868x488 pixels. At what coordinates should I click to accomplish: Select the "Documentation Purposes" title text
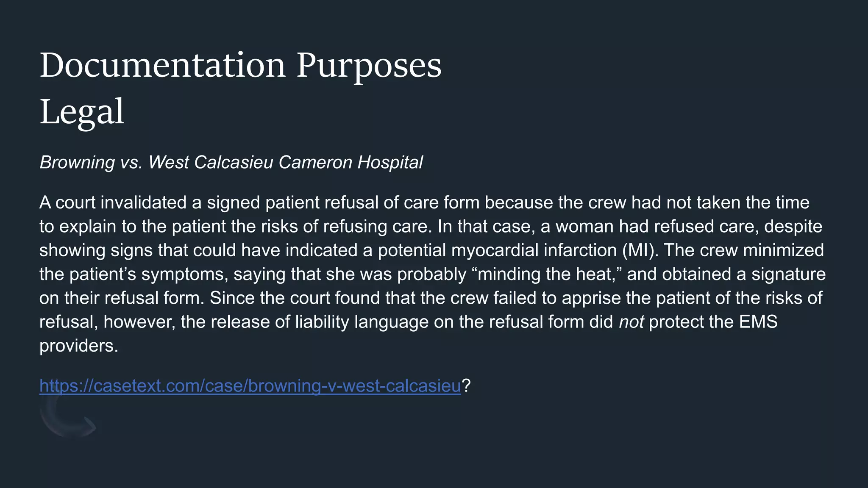pyautogui.click(x=240, y=65)
